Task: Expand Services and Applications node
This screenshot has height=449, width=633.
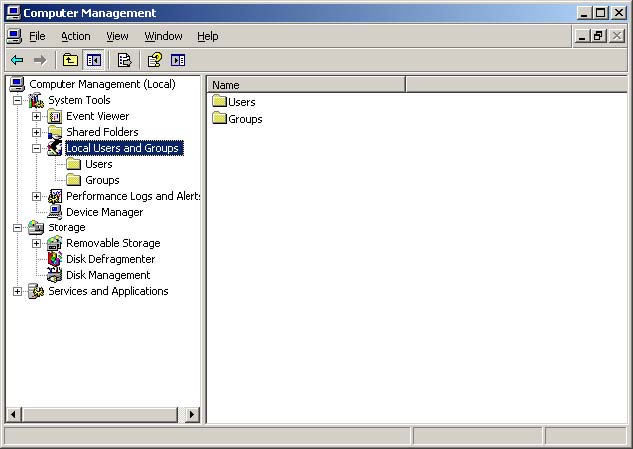Action: pos(17,291)
